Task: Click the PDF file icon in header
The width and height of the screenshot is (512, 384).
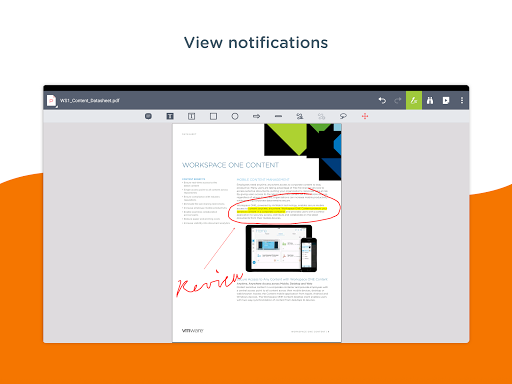Action: tap(52, 101)
